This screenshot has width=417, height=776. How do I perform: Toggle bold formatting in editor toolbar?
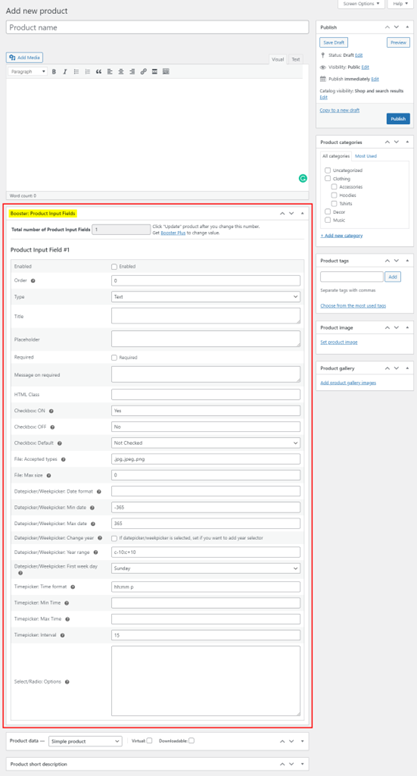54,72
